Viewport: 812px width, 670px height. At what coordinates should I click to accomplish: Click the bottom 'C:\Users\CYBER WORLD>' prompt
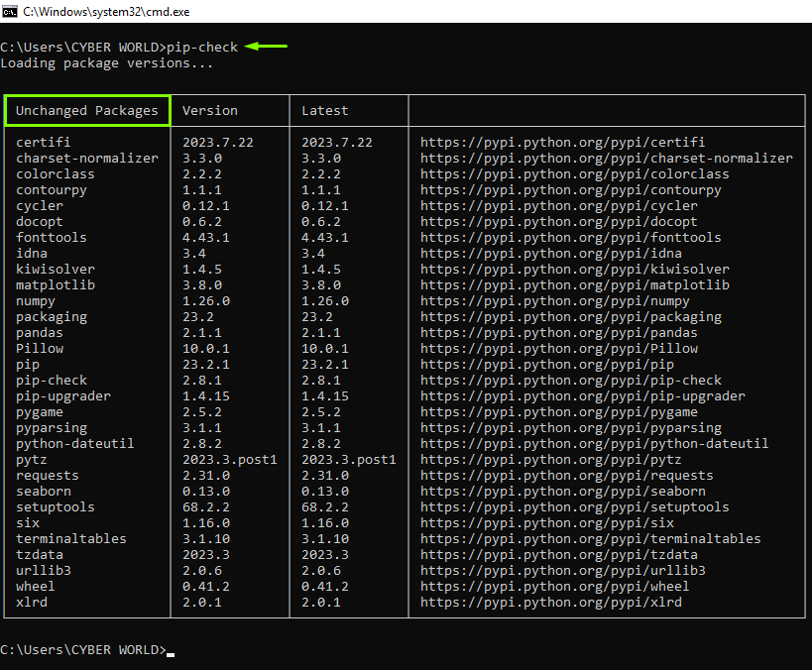click(x=83, y=650)
